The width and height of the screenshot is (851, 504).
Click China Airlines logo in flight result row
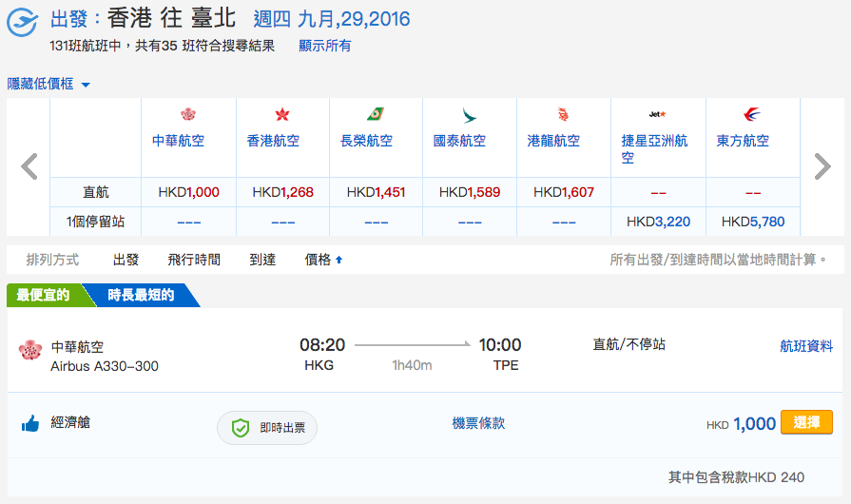(x=30, y=350)
